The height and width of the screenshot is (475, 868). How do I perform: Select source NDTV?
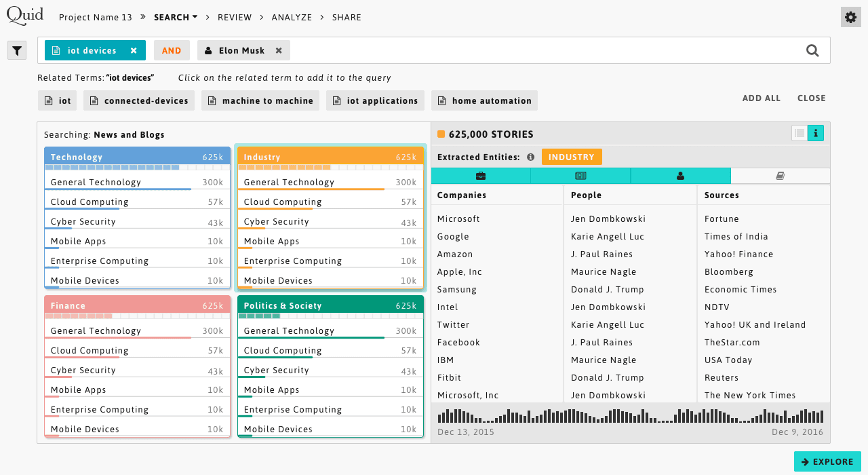tap(717, 307)
